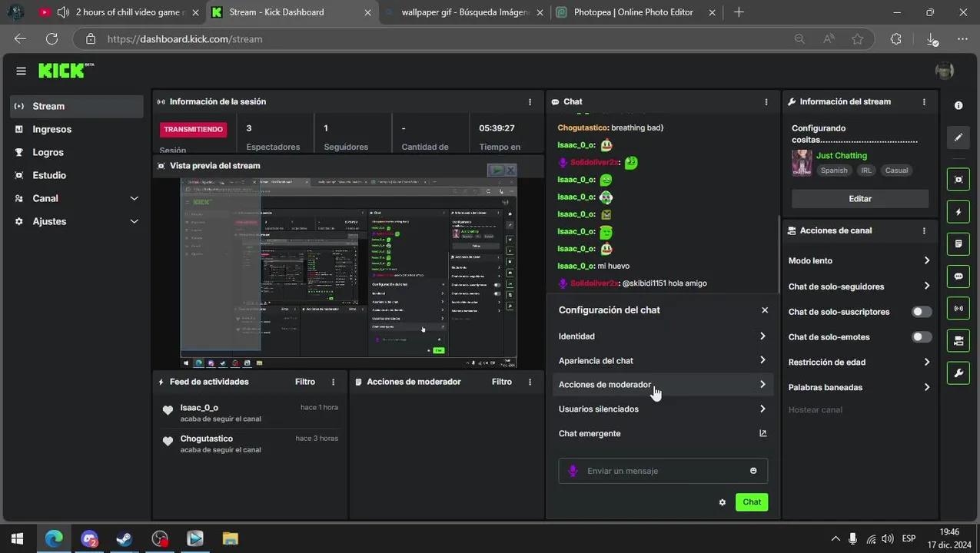Add the page to favorites with the star icon
This screenshot has height=553, width=980.
click(x=858, y=38)
